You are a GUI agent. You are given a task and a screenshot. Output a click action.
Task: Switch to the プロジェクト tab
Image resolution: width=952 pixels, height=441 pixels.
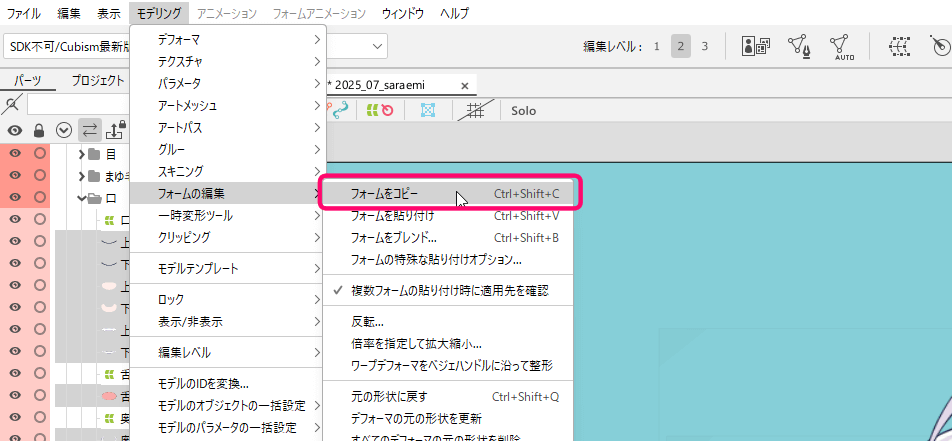97,81
